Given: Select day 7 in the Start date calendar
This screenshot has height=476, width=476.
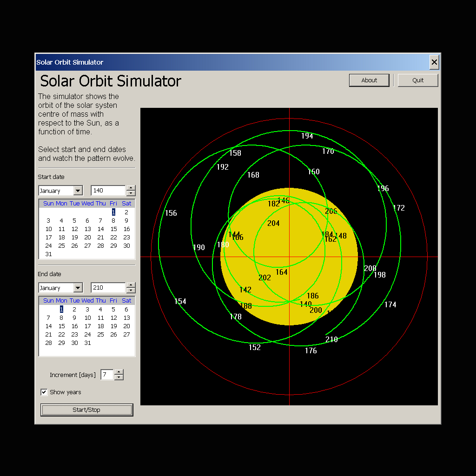Looking at the screenshot, I should coord(100,221).
